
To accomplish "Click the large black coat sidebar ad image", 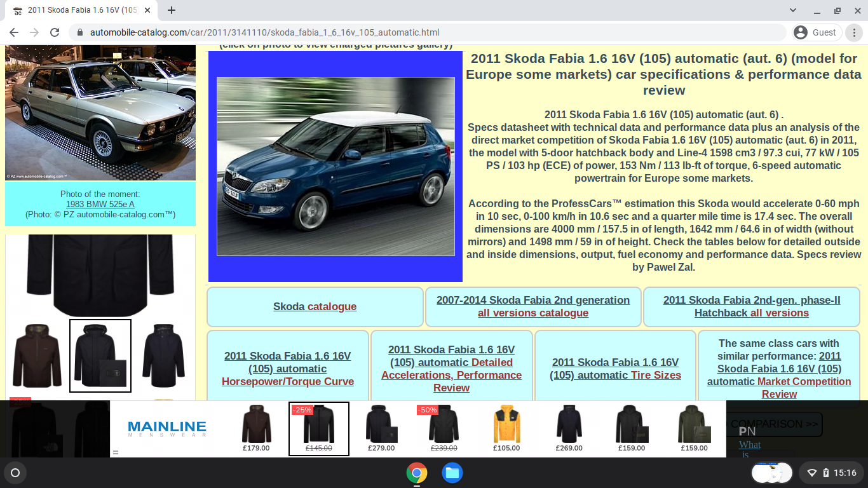I will [100, 275].
